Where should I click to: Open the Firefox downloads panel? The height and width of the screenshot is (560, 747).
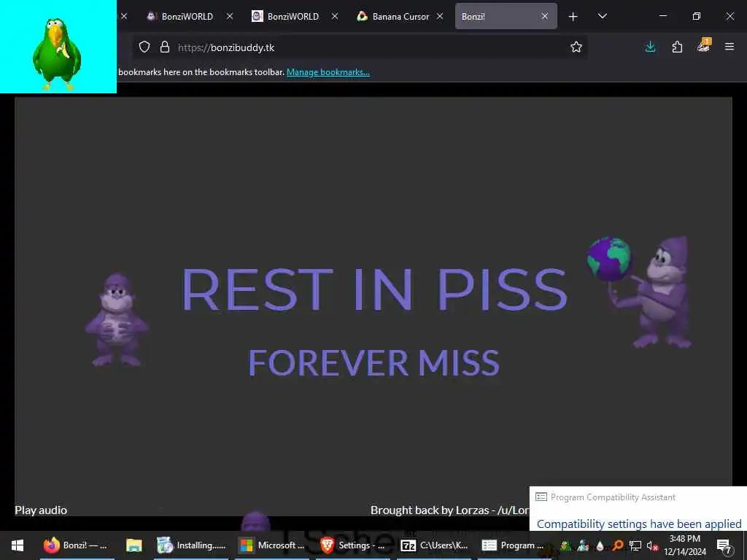click(650, 47)
